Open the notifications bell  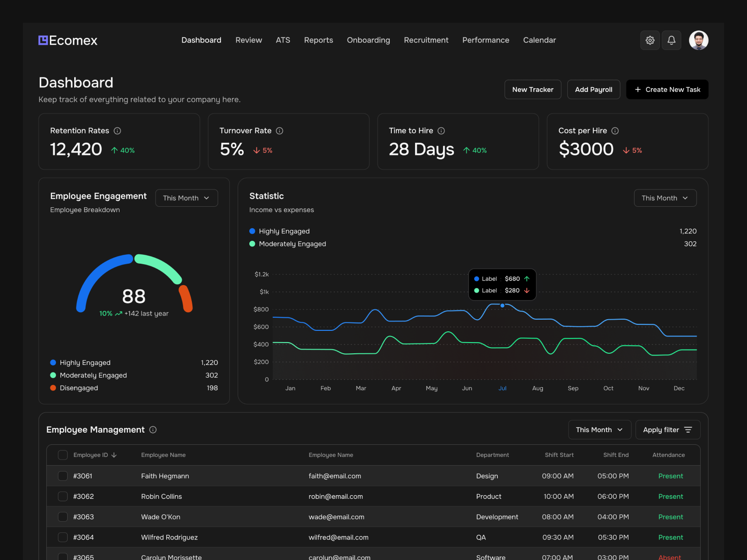coord(671,40)
